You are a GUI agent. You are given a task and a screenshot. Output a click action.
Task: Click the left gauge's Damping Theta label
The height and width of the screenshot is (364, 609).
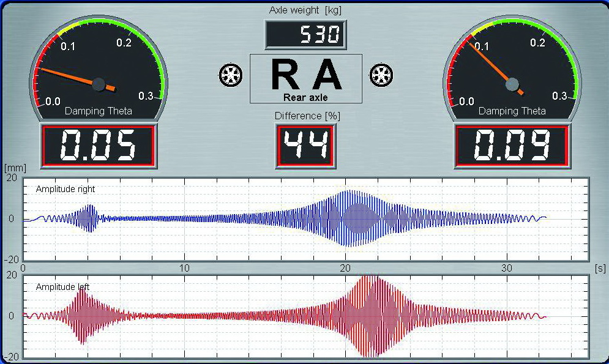coord(99,111)
